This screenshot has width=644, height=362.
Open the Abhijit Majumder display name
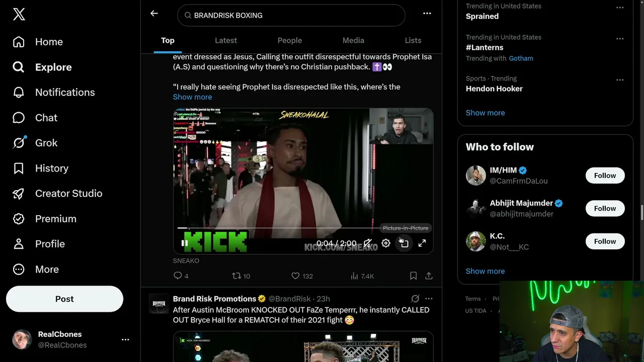(521, 203)
